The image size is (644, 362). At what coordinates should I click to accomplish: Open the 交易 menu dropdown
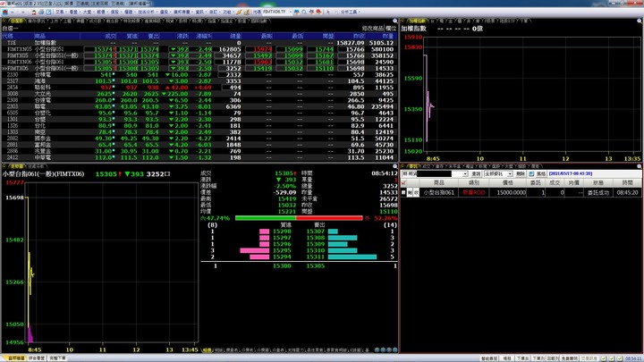click(61, 12)
